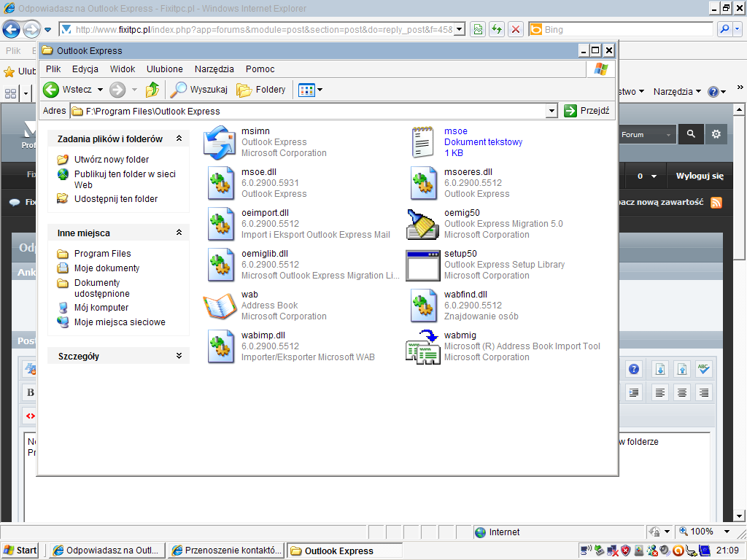Click the Bing search magnifier button
Viewport: 747px width, 560px height.
(724, 29)
